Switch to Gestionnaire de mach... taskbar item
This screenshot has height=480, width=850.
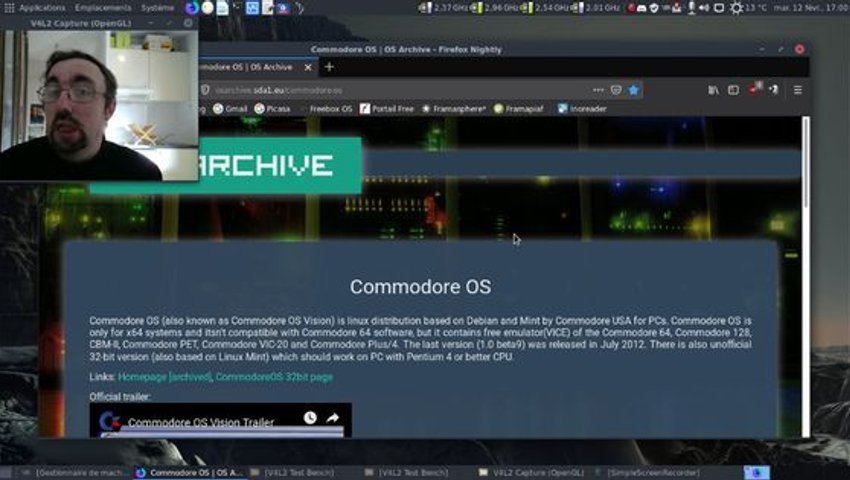73,473
